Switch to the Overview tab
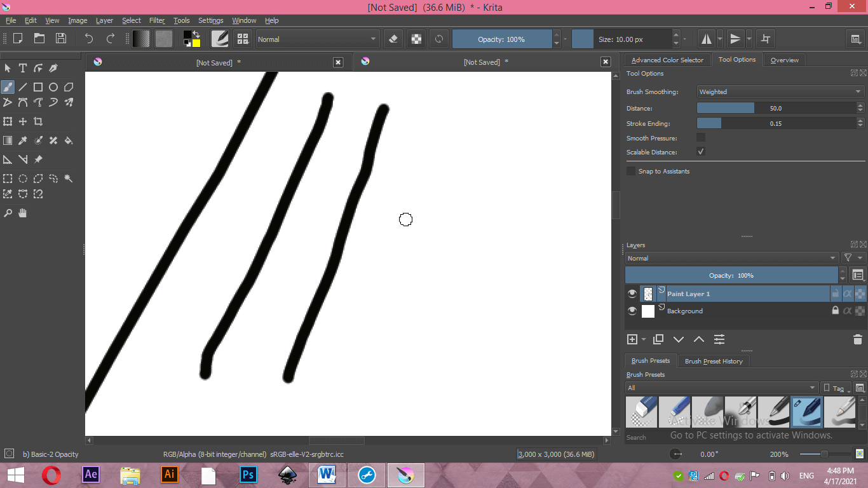 tap(784, 60)
